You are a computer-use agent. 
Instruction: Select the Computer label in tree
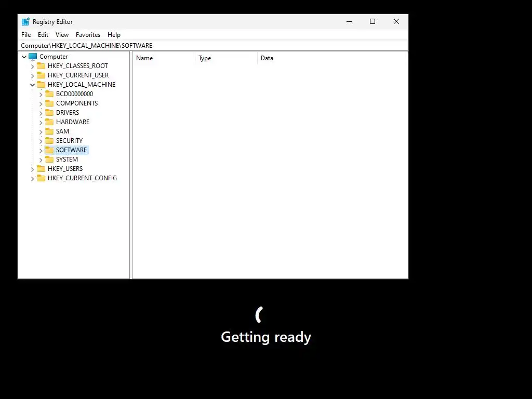54,57
